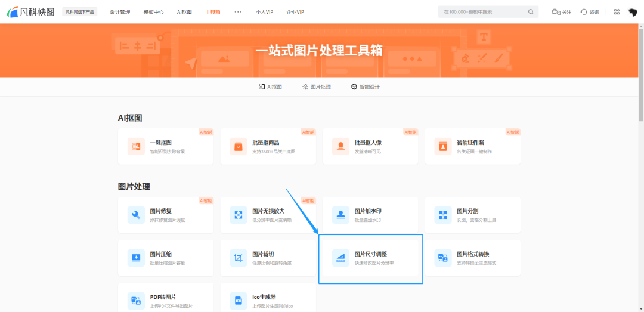Image resolution: width=644 pixels, height=312 pixels.
Task: Jump to the AI抠图 section tab
Action: tap(270, 87)
